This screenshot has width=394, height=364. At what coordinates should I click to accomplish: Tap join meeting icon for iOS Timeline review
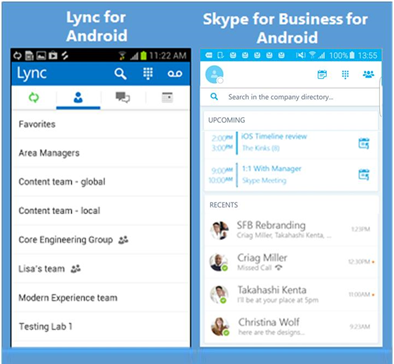(364, 144)
